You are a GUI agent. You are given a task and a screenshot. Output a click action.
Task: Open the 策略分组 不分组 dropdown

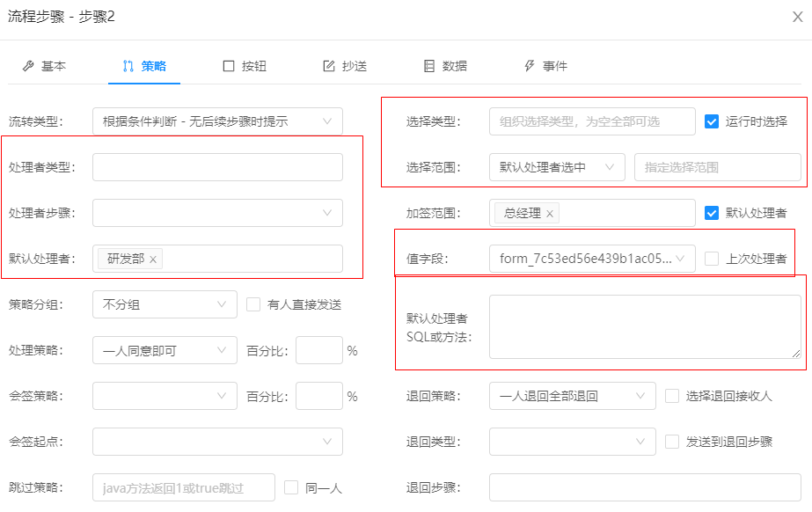[x=165, y=304]
